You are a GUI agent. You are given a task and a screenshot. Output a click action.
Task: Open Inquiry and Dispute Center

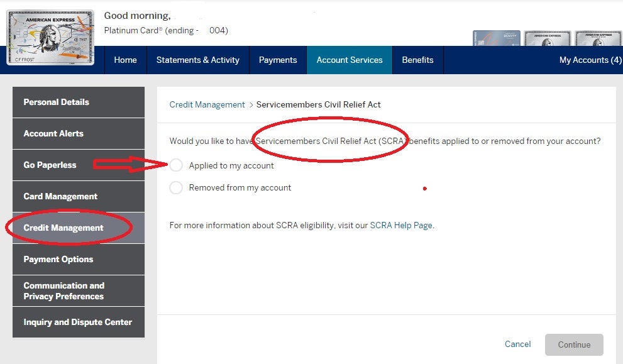click(79, 323)
